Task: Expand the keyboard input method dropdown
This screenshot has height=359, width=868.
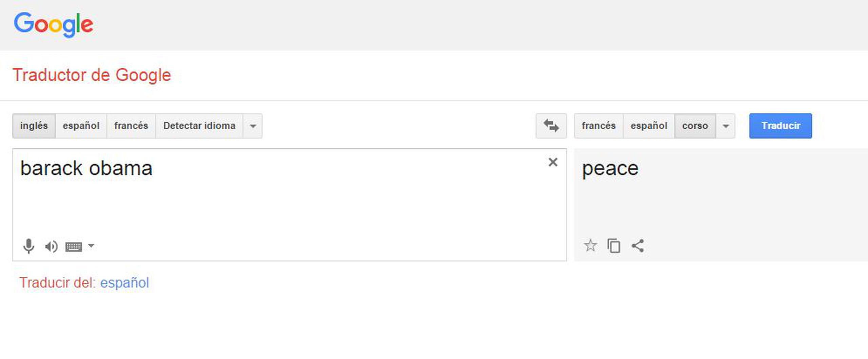Action: (91, 246)
